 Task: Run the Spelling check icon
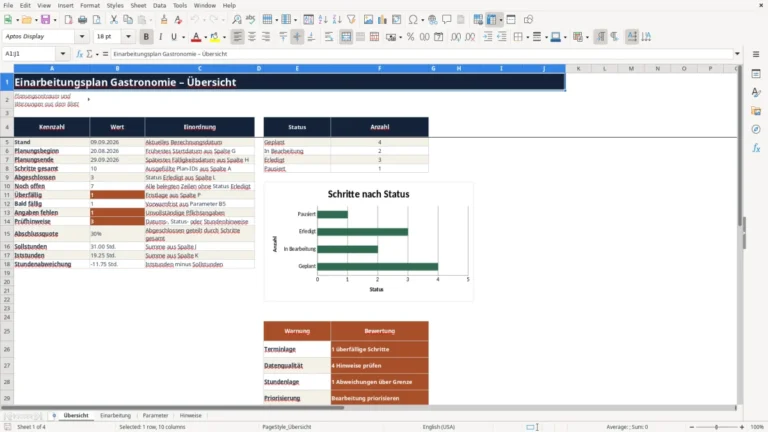(x=251, y=20)
